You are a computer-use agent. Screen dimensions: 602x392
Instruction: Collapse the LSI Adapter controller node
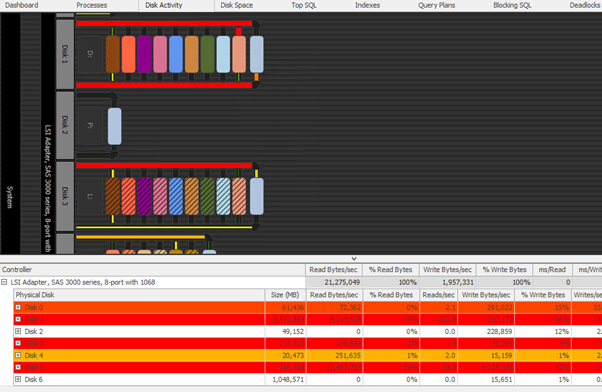(4, 282)
